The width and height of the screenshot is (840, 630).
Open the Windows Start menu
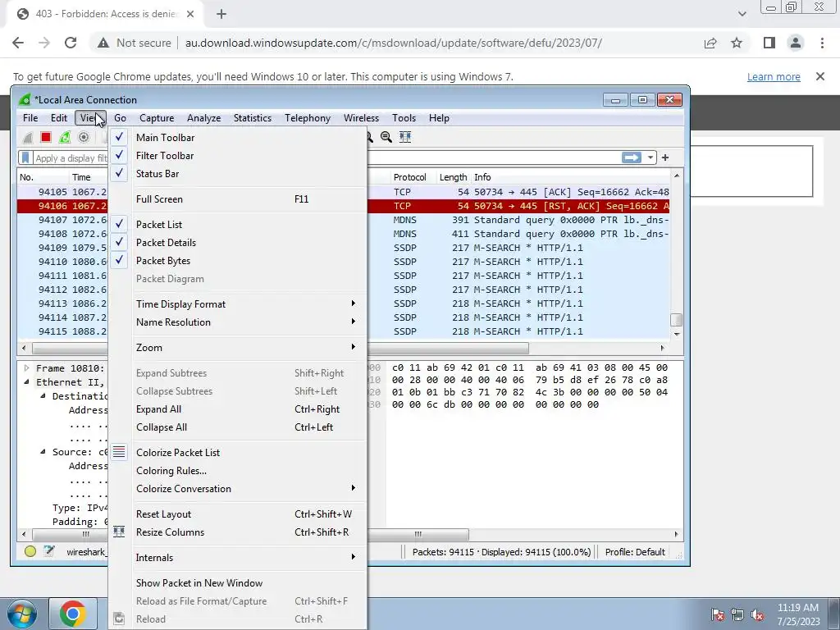(21, 614)
